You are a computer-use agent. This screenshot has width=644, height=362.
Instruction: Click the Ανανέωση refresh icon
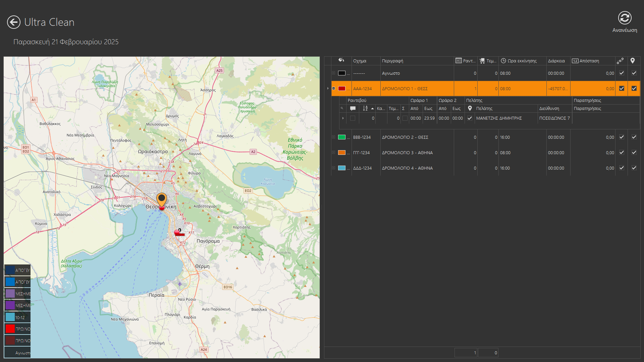click(x=625, y=18)
